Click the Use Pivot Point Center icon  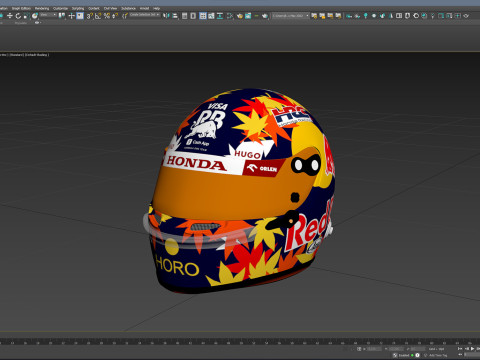point(62,16)
